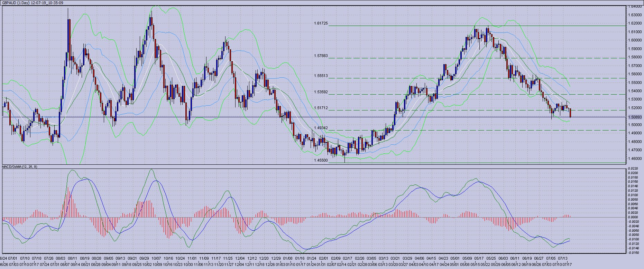Image resolution: width=644 pixels, height=269 pixels.
Task: Select the 1.45500 bottom Fibonacci label
Action: (x=321, y=160)
